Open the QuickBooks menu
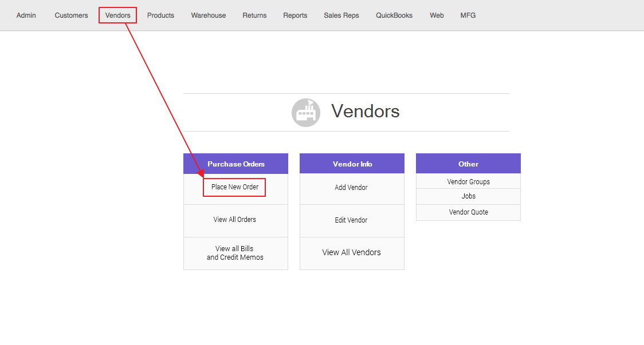Screen dimensions: 644x345 [x=394, y=15]
